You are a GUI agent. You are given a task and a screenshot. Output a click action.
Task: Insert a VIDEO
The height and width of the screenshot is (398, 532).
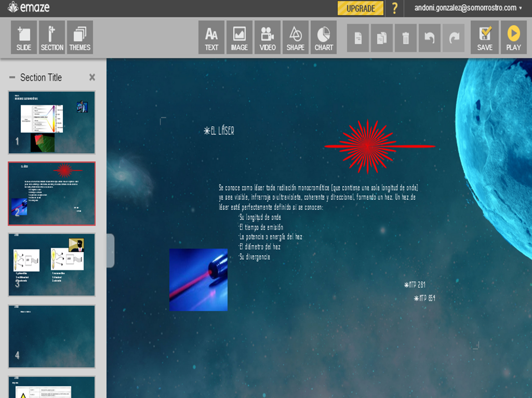(268, 37)
